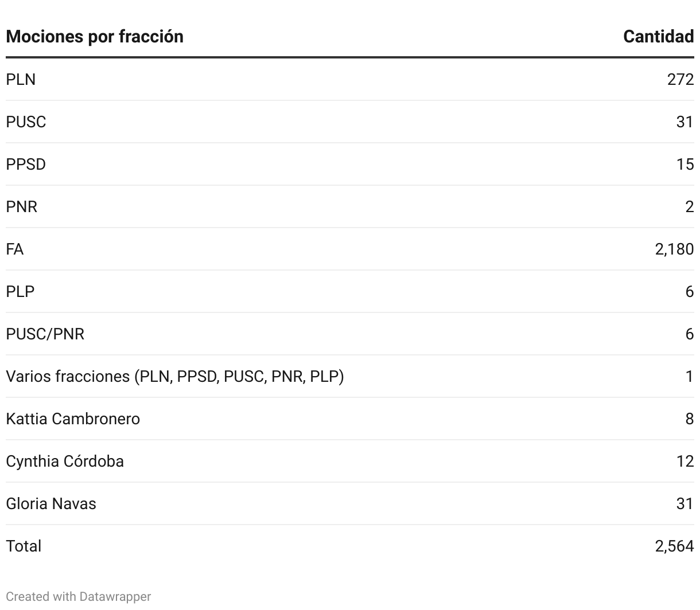This screenshot has width=700, height=610.
Task: Click the Gloria Navas name
Action: 51,503
